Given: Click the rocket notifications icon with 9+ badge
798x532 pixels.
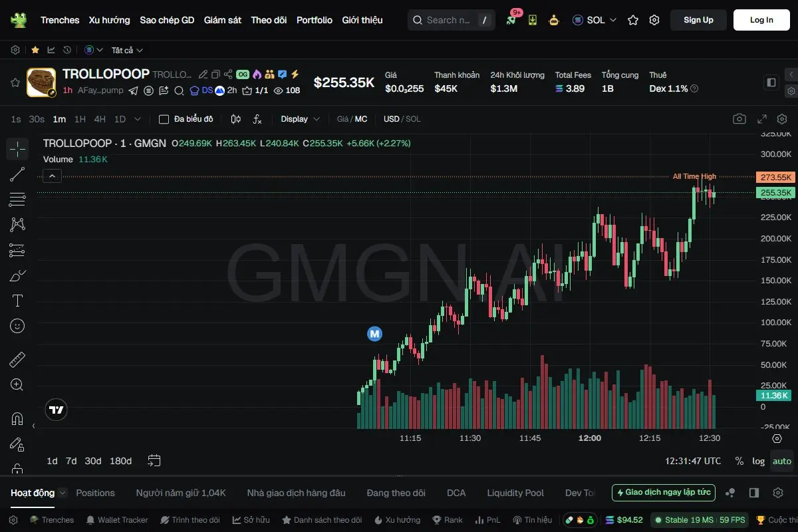Looking at the screenshot, I should 511,20.
